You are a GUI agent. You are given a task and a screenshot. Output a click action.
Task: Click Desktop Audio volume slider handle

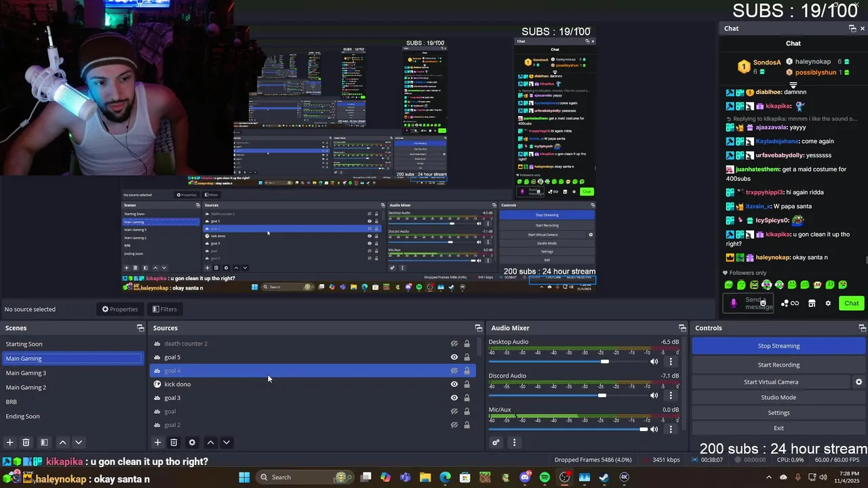(605, 361)
